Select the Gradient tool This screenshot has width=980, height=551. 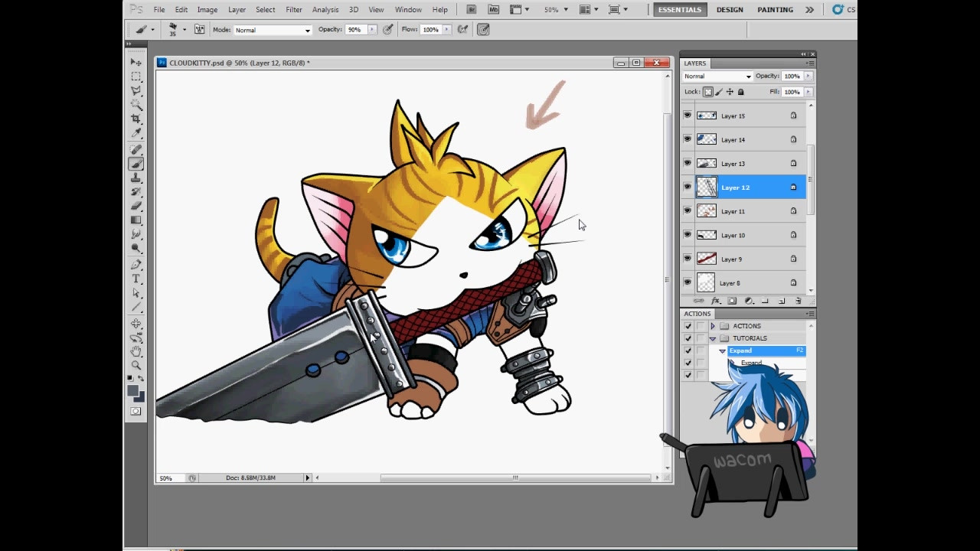136,220
